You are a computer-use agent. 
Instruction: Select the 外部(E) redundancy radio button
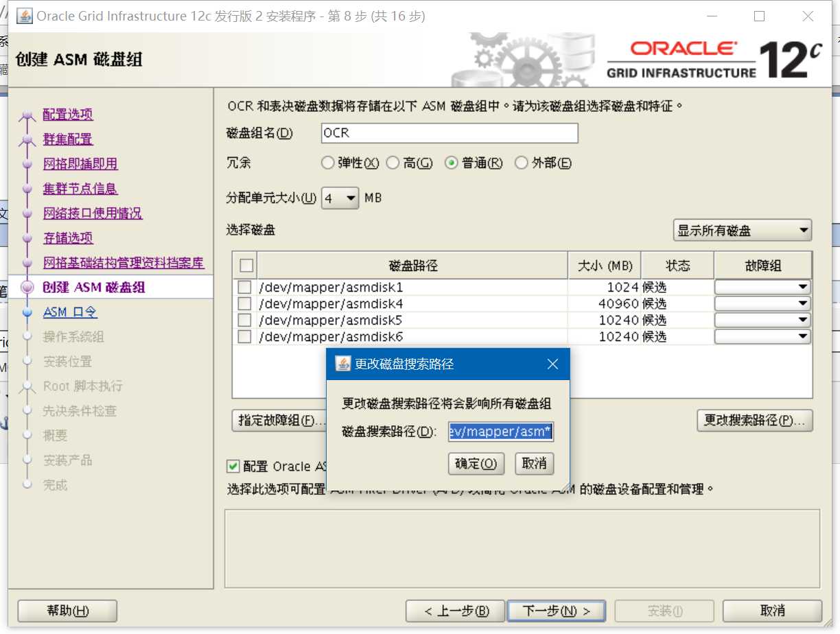[521, 163]
